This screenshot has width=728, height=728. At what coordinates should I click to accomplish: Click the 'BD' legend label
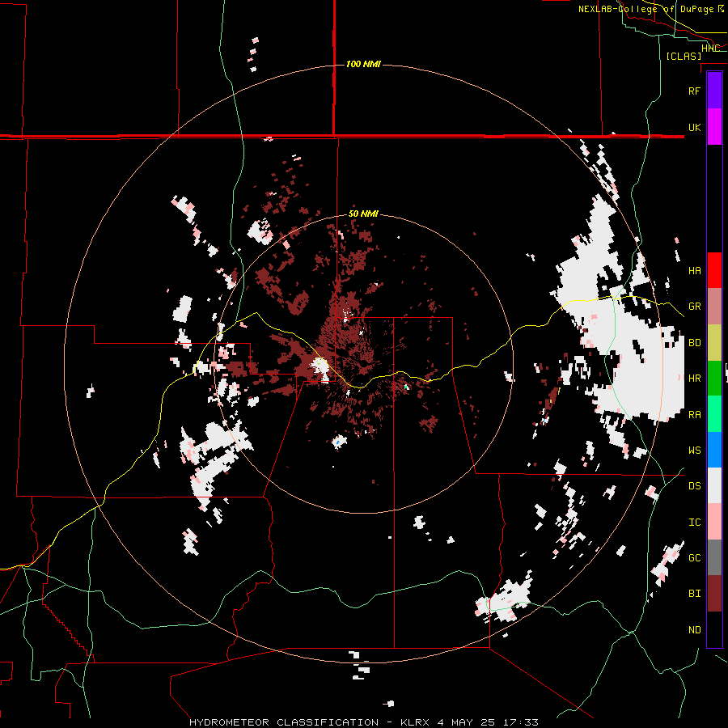(x=694, y=343)
